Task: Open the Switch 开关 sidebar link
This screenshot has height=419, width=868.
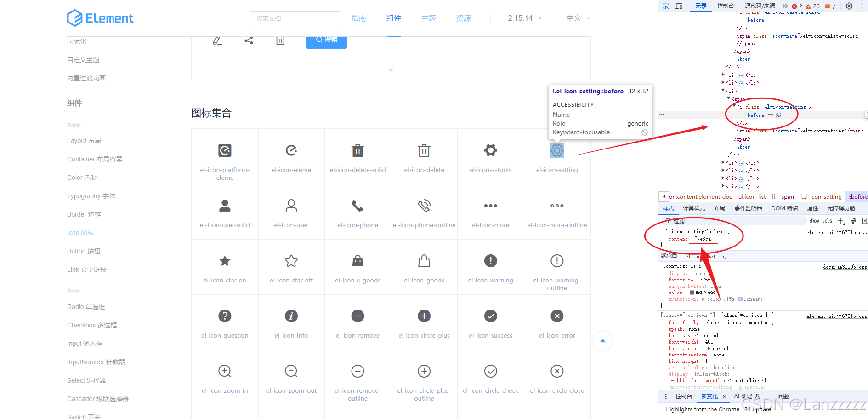Action: 83,416
